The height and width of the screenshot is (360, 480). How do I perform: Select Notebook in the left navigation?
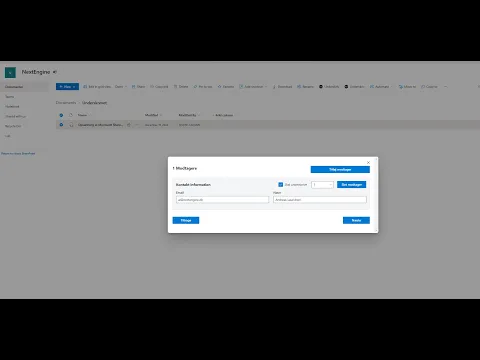click(12, 106)
